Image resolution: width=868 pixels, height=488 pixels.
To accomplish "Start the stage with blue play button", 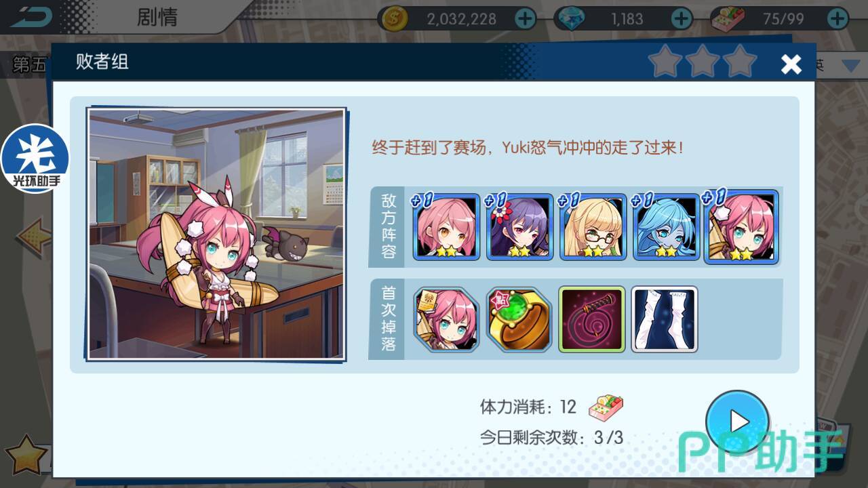I will 737,422.
